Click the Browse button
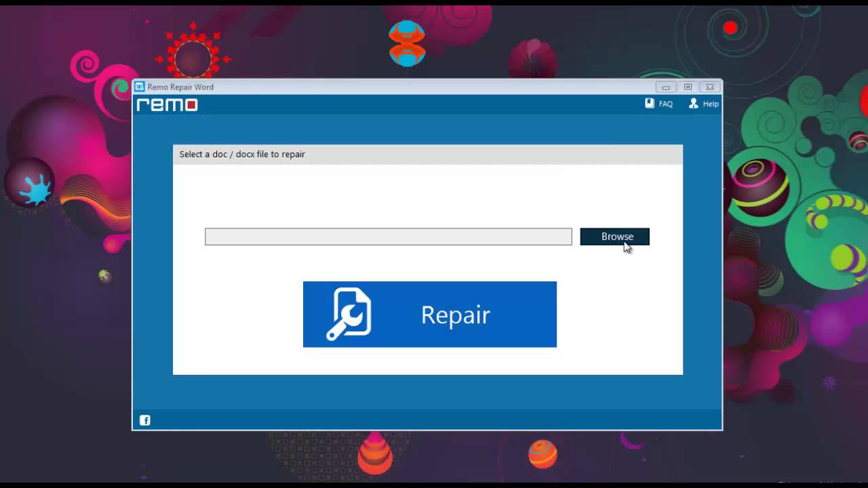The height and width of the screenshot is (488, 868). 614,237
